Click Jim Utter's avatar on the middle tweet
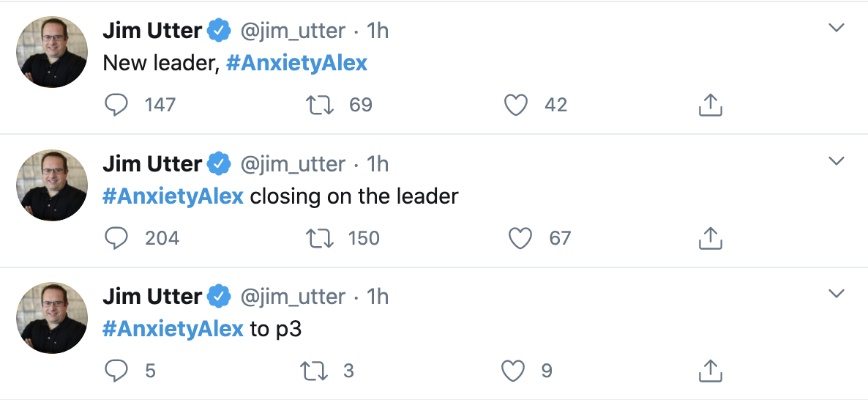The image size is (868, 400). pyautogui.click(x=52, y=185)
